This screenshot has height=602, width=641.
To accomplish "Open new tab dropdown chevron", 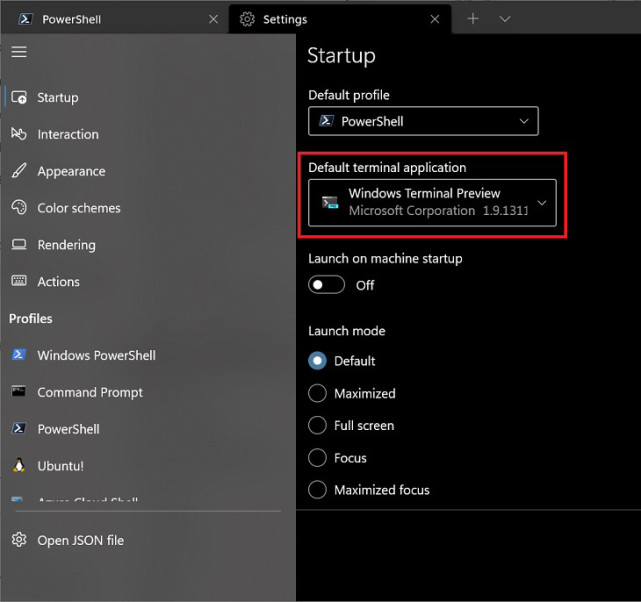I will (504, 19).
